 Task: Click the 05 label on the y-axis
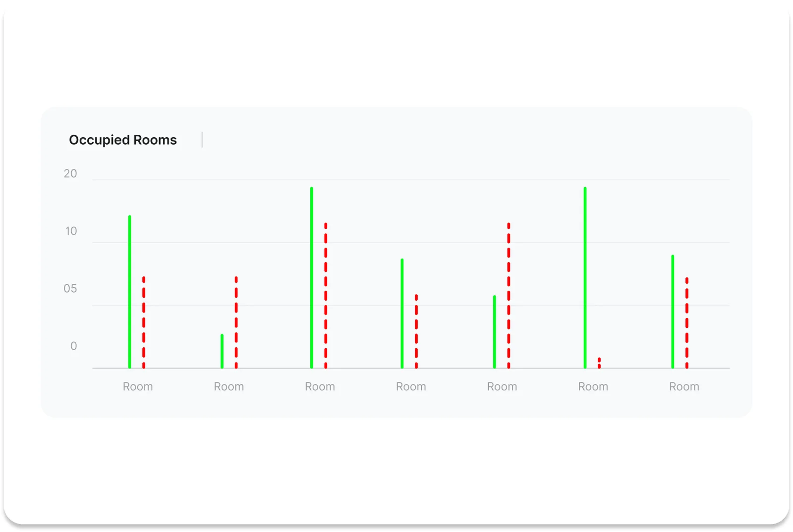click(x=70, y=289)
